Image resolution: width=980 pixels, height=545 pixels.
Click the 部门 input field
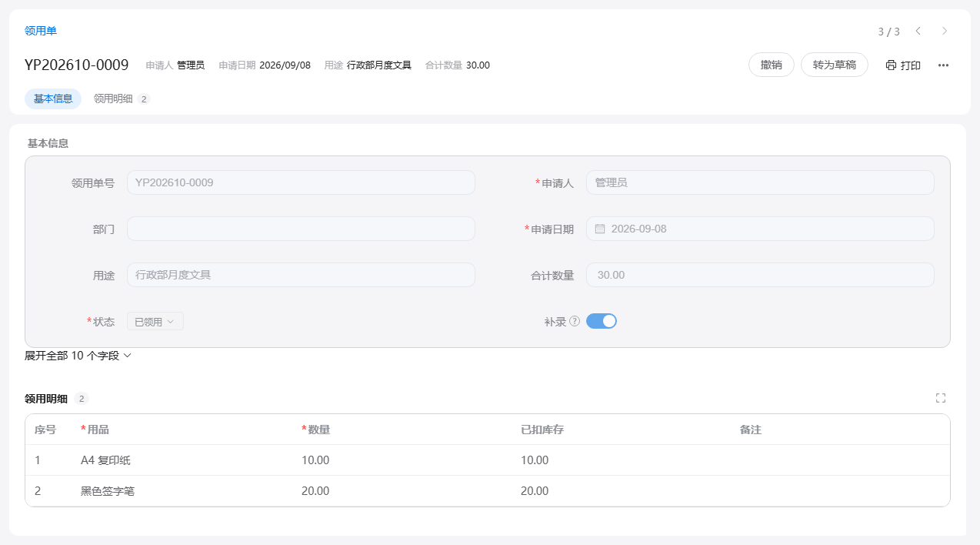[x=301, y=229]
